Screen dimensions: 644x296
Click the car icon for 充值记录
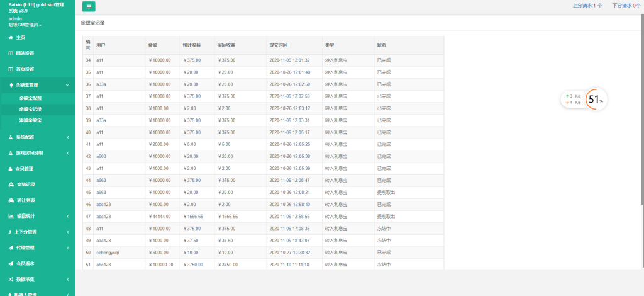tap(10, 185)
